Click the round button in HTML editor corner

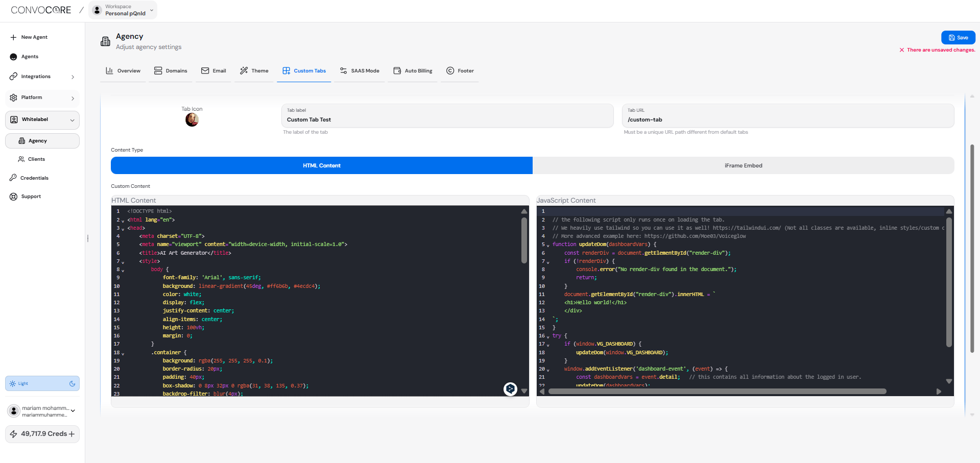point(510,389)
